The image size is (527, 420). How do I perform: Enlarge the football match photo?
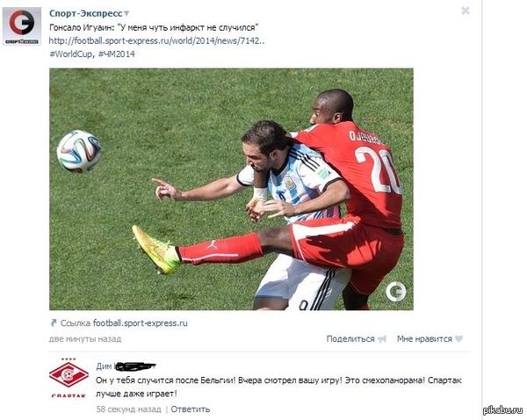pos(231,189)
